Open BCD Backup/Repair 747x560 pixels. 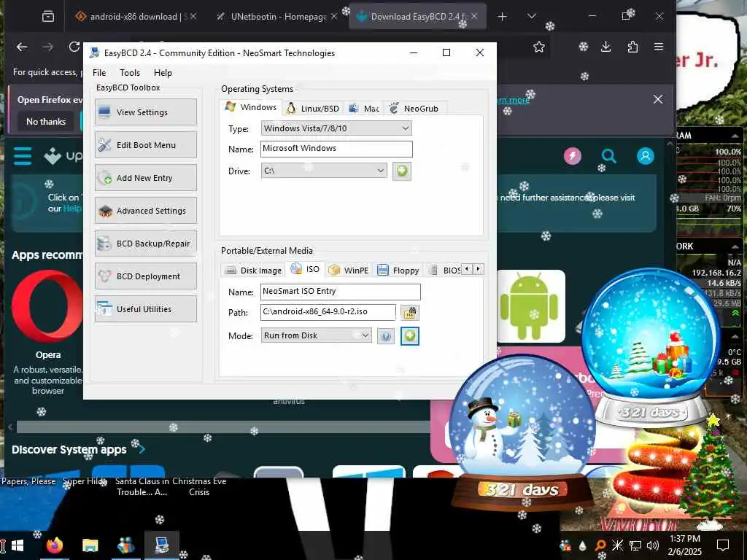[145, 244]
